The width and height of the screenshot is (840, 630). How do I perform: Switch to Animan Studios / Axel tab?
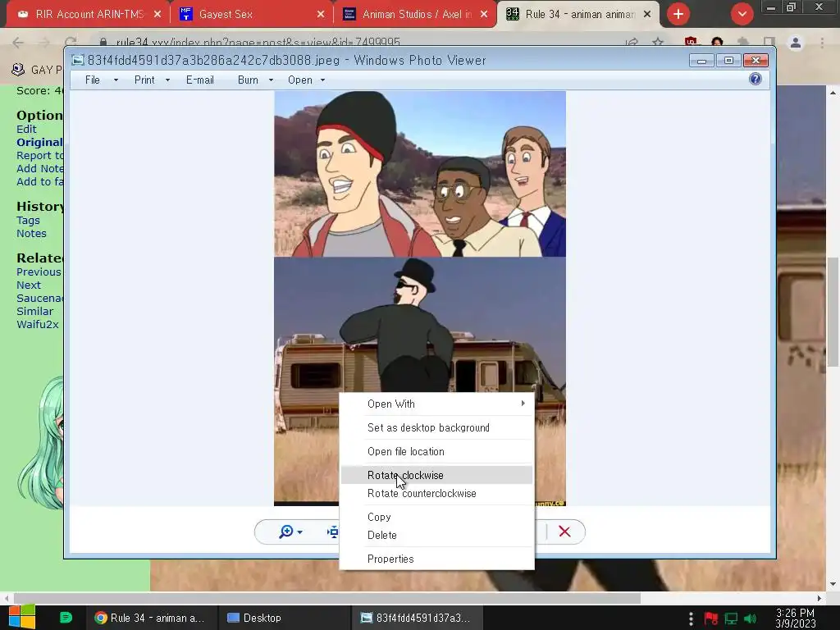415,15
